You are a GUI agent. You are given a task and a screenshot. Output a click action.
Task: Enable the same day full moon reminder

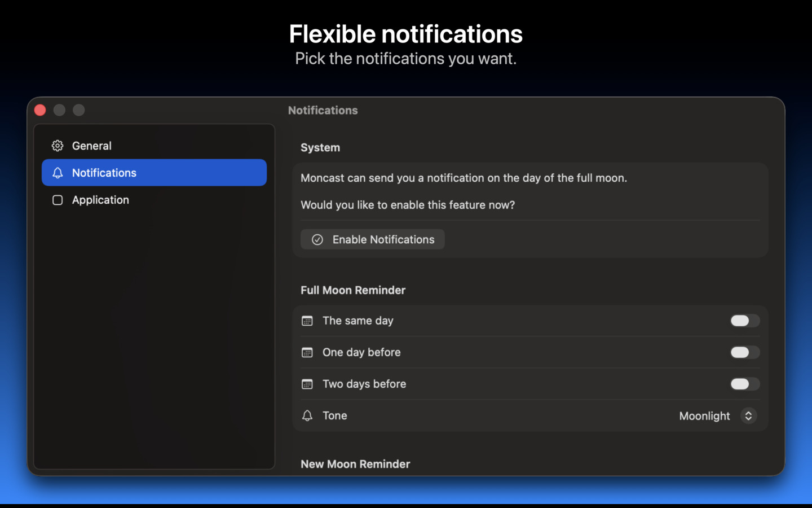coord(744,321)
